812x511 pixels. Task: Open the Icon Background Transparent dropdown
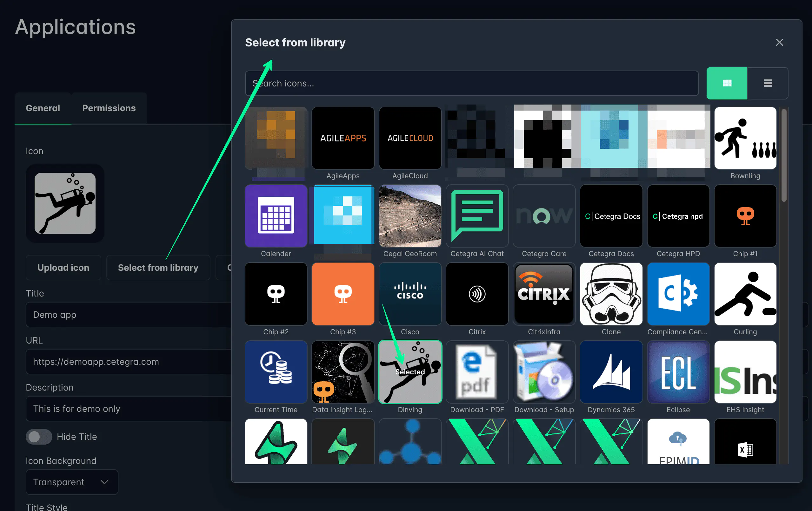(72, 482)
